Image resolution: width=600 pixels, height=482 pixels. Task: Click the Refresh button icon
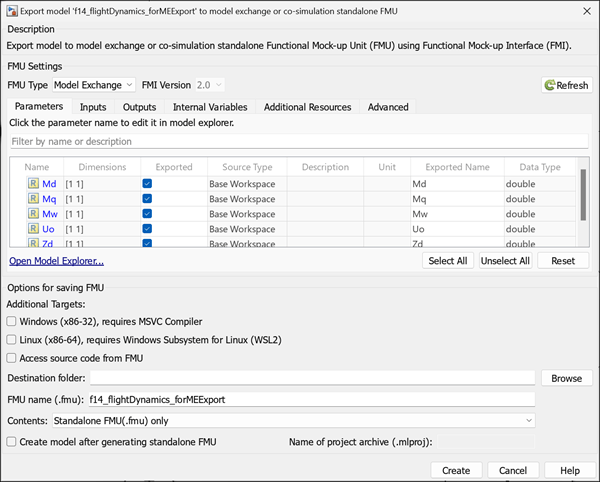point(549,85)
